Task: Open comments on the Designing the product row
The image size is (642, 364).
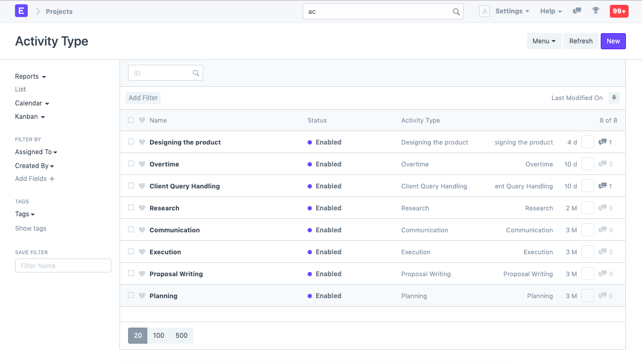Action: 602,142
